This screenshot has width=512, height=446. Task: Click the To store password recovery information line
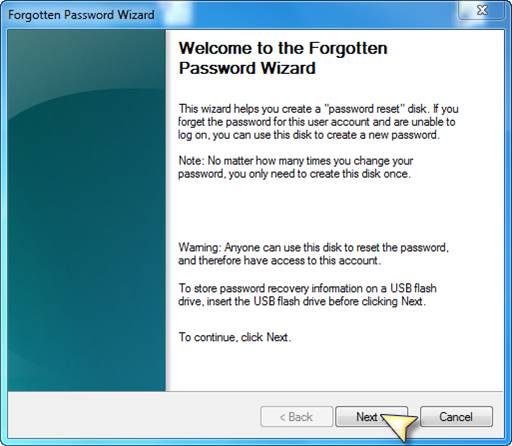pyautogui.click(x=307, y=288)
